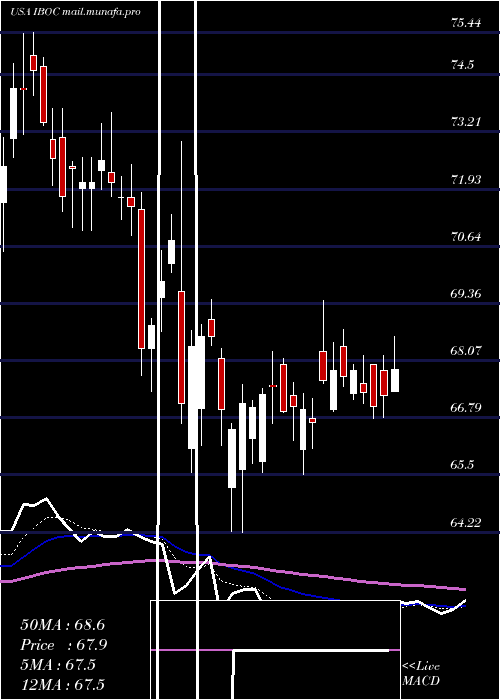Screen dimensions: 500x700
Task: Select the 65.5 price axis label
Action: click(x=462, y=465)
